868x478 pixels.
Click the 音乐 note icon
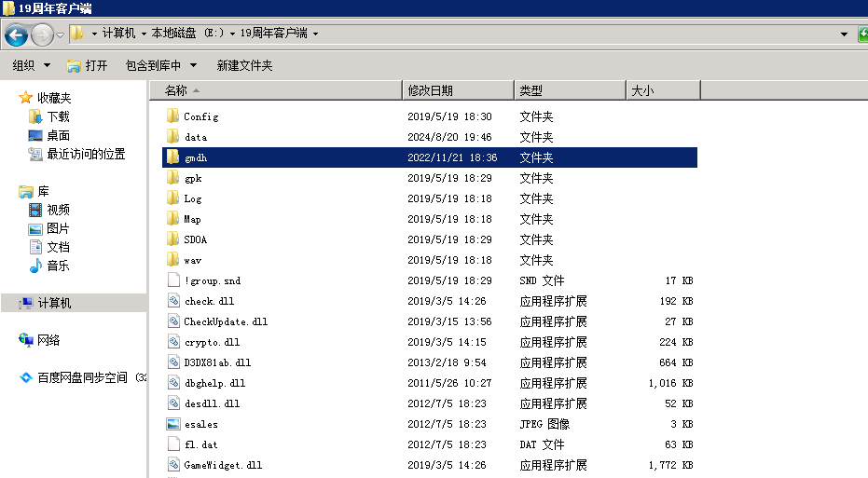coord(35,266)
